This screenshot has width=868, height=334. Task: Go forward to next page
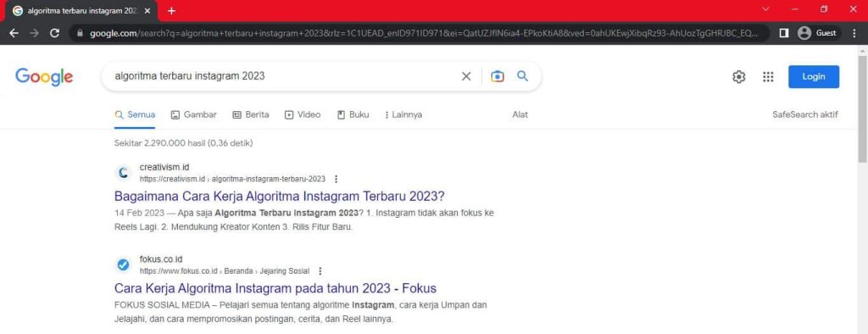34,33
